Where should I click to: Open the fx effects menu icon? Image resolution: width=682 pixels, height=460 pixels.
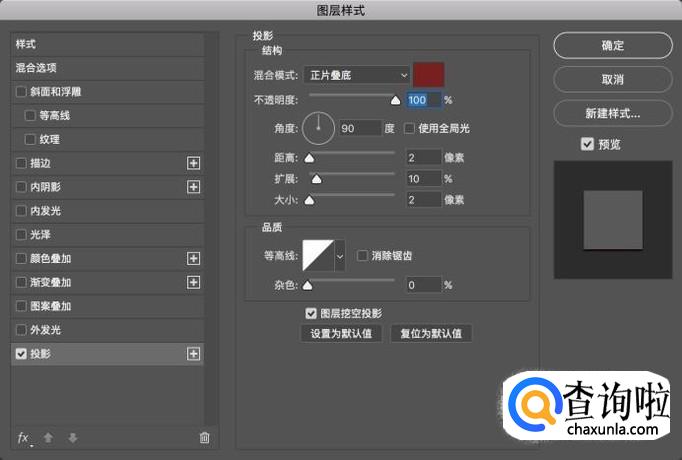pyautogui.click(x=24, y=438)
